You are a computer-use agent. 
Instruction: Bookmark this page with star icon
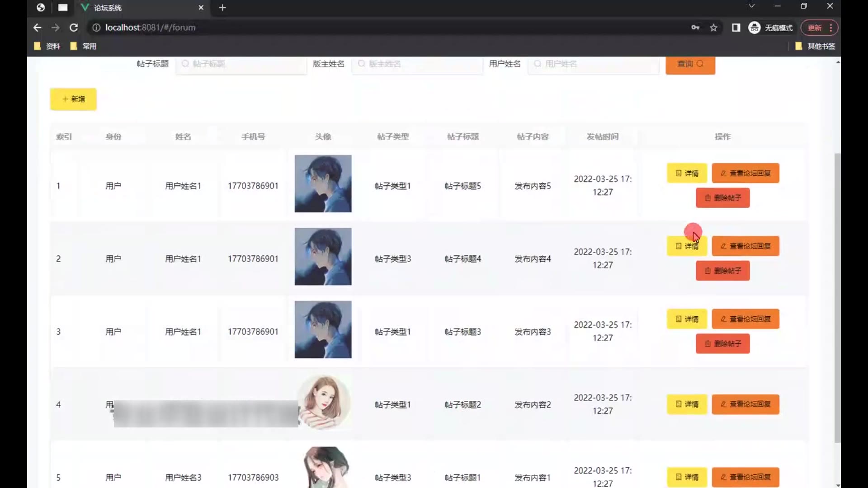[713, 28]
